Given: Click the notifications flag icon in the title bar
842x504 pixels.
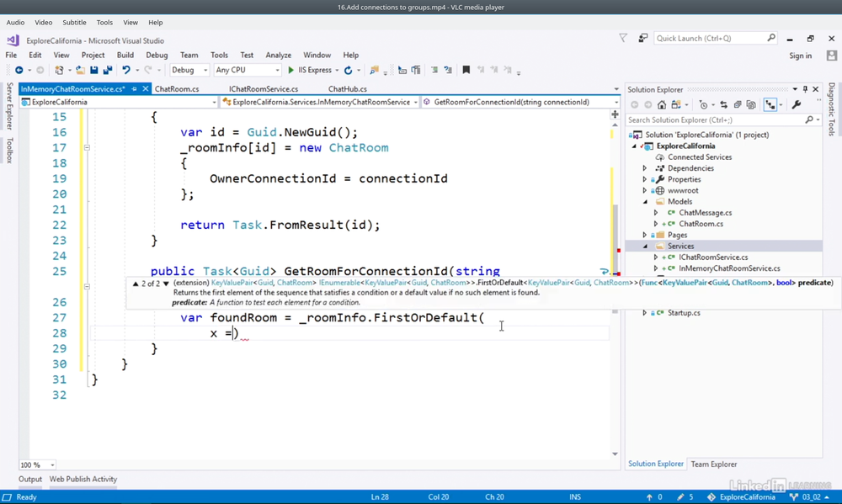Looking at the screenshot, I should point(623,38).
